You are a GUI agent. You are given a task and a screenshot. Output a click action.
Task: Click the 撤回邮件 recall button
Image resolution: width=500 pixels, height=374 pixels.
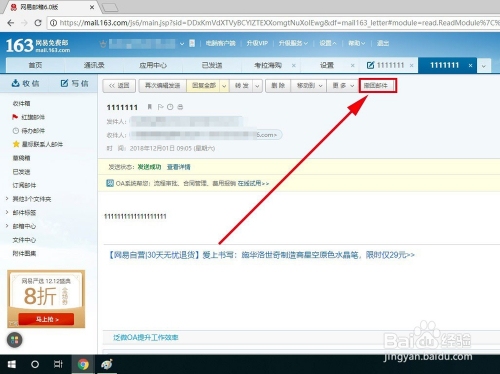point(377,86)
